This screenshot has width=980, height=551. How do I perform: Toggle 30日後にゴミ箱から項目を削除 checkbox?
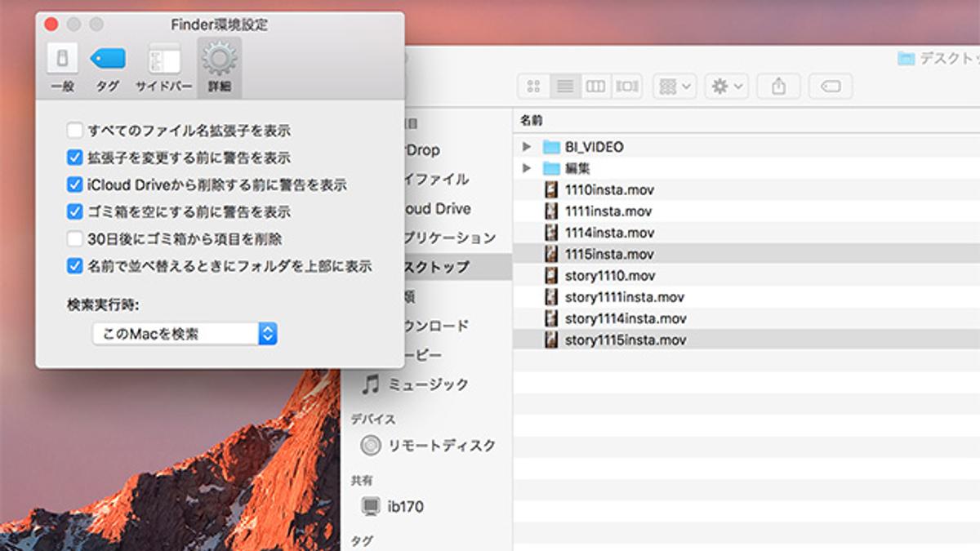click(x=75, y=239)
